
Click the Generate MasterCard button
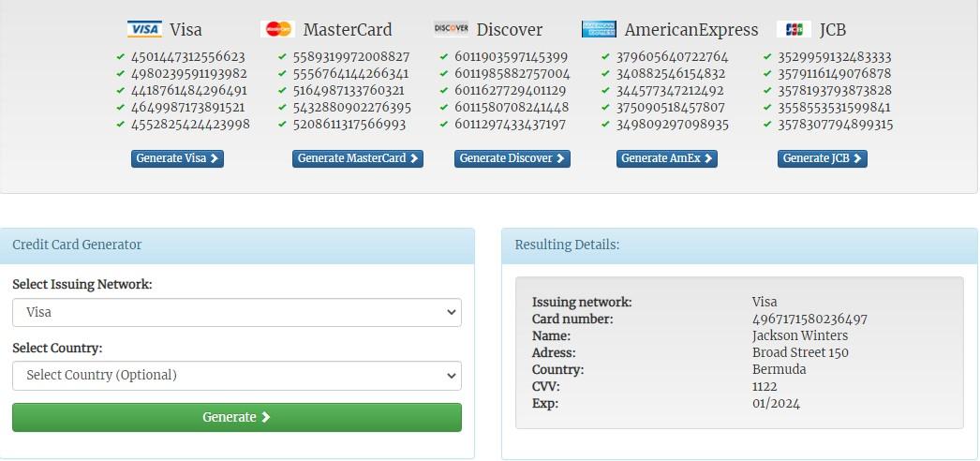pos(358,158)
